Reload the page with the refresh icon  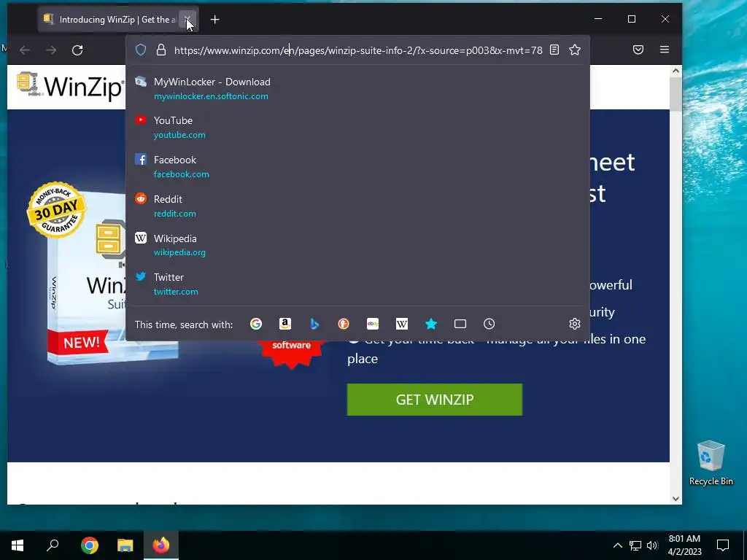coord(77,50)
